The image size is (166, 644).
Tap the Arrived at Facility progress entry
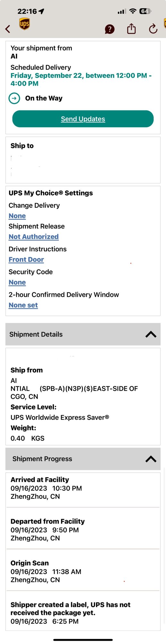tap(83, 488)
